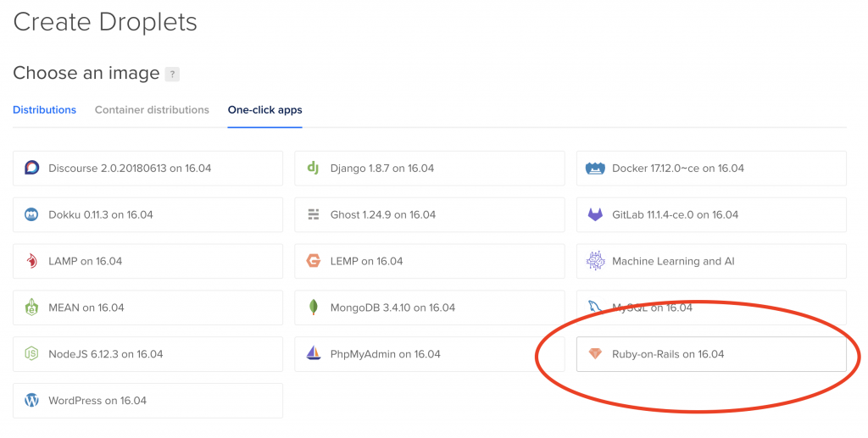Click the Ruby-on-Rails gem icon
This screenshot has height=438, width=868.
tap(595, 353)
